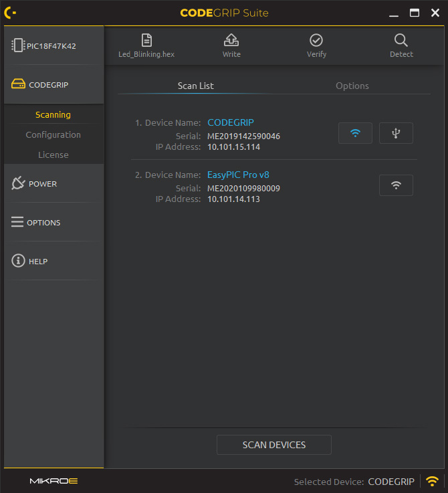
Task: Click the MIKROE logo in footer
Action: (55, 481)
